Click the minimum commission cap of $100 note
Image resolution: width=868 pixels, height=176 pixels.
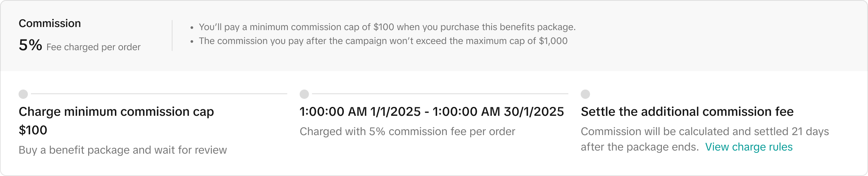pyautogui.click(x=387, y=27)
